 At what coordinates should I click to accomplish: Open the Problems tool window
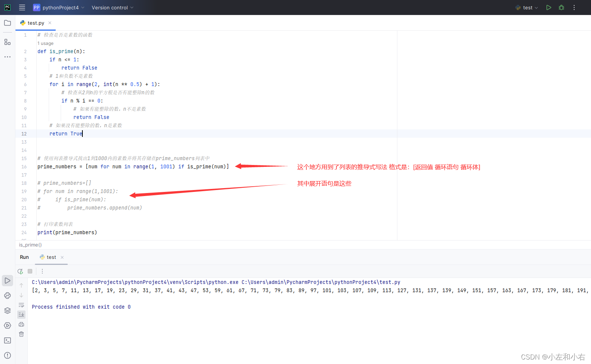[x=7, y=355]
